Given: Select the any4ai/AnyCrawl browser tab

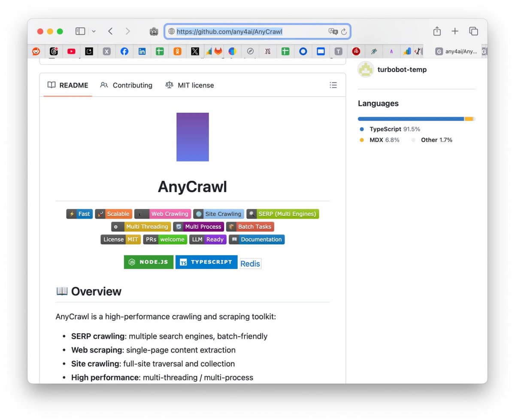Looking at the screenshot, I should [x=456, y=51].
